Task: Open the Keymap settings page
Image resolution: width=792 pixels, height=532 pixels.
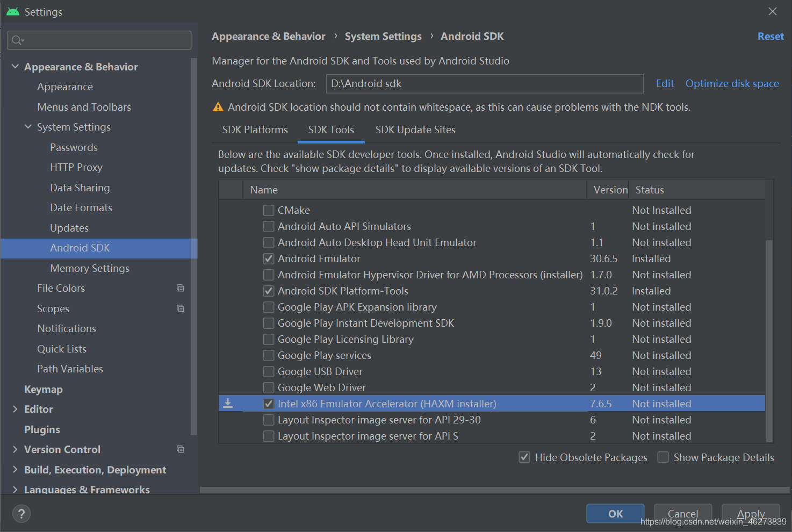Action: click(44, 389)
